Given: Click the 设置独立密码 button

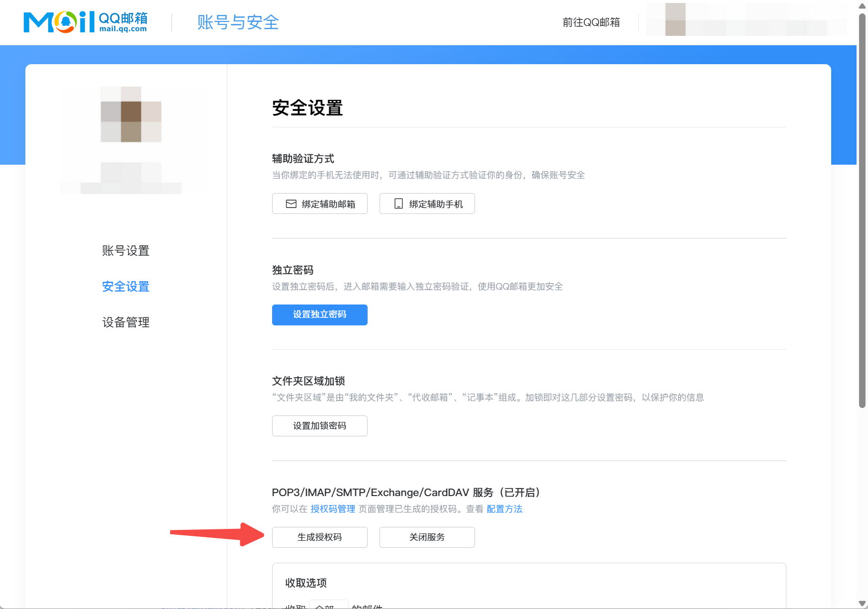Looking at the screenshot, I should pyautogui.click(x=319, y=314).
